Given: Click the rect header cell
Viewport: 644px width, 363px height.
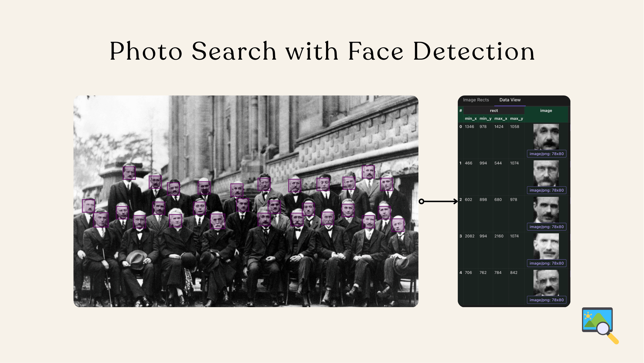Looking at the screenshot, I should [494, 110].
